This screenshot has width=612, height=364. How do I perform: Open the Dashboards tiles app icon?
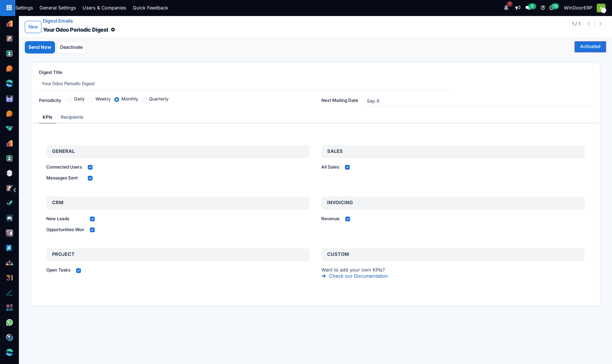coord(9,308)
